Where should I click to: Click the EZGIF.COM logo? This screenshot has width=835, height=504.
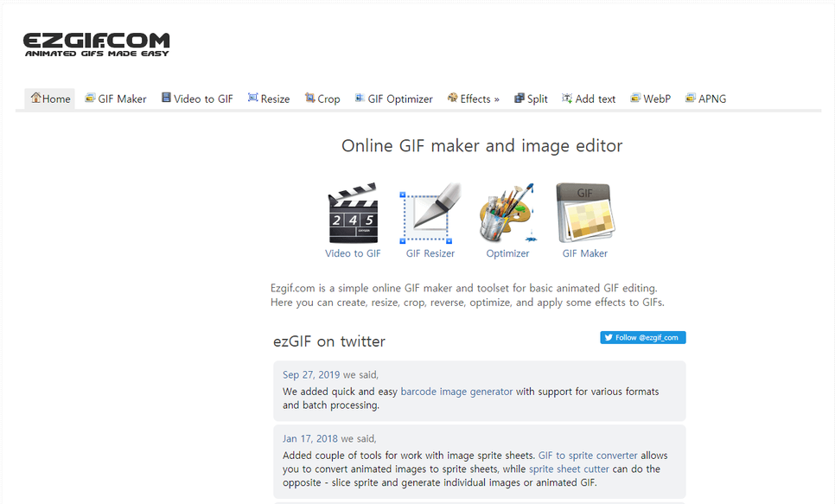coord(97,44)
